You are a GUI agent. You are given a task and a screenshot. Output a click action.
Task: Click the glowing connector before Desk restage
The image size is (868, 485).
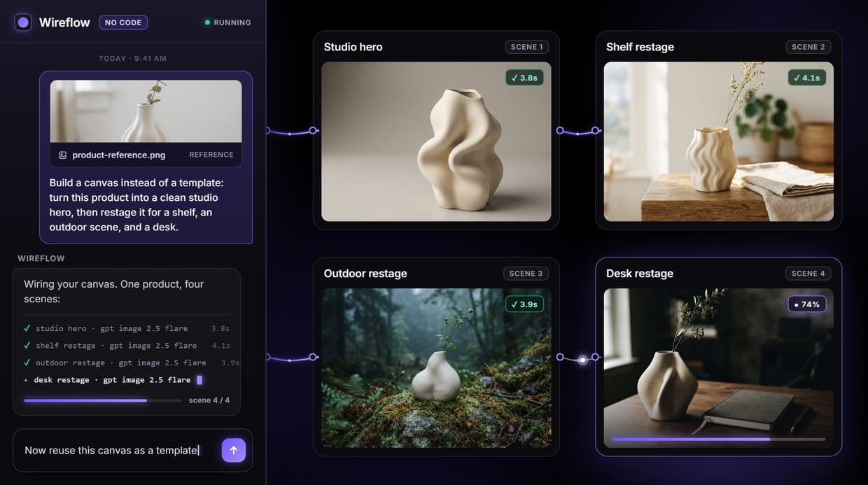[582, 360]
